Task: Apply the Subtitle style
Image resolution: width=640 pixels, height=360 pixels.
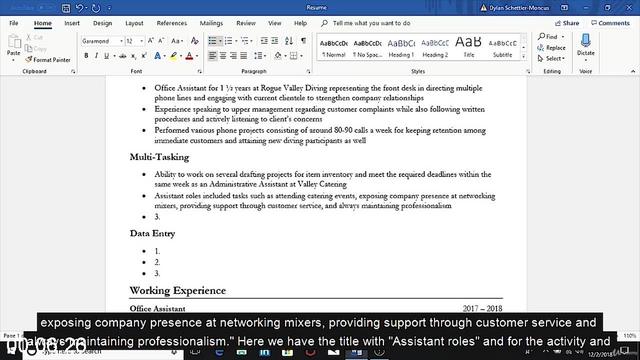Action: [502, 48]
